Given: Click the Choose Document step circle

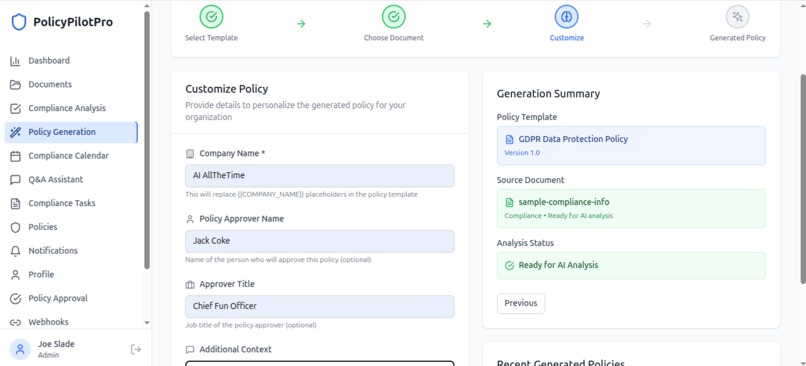Looking at the screenshot, I should pos(394,17).
